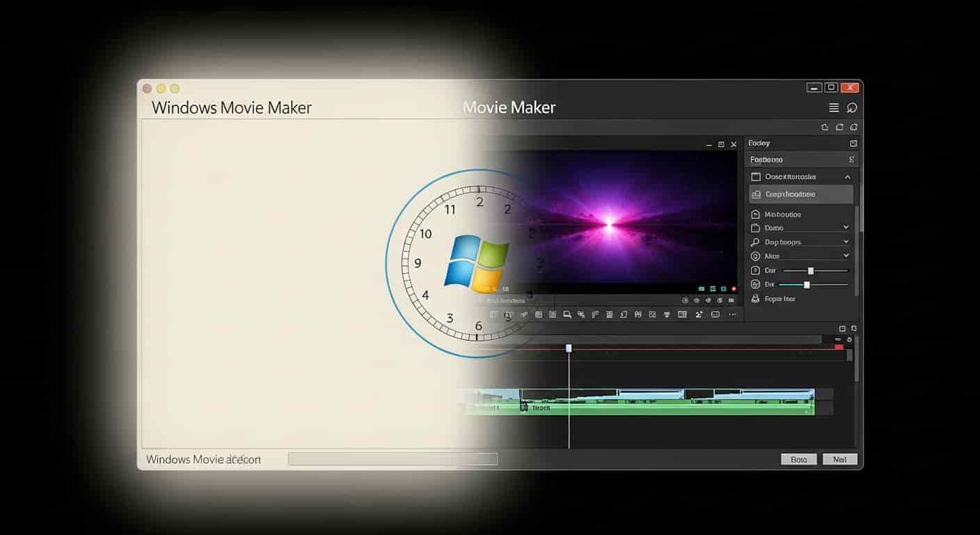Maximize the video preview window
Image resolution: width=980 pixels, height=535 pixels.
coord(721,144)
